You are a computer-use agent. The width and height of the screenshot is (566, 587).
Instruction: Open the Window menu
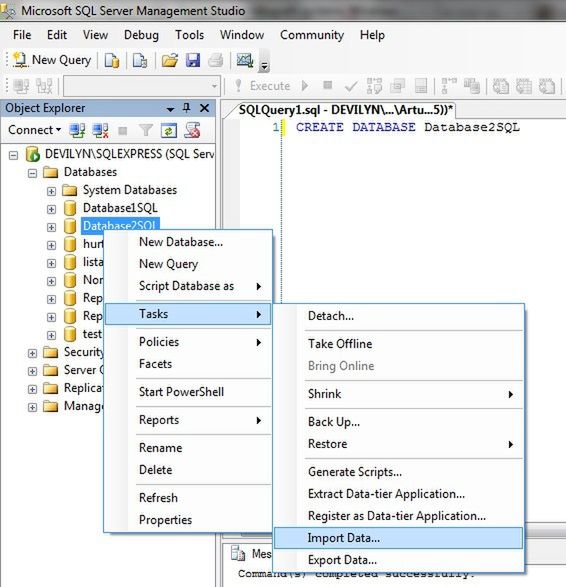[242, 35]
